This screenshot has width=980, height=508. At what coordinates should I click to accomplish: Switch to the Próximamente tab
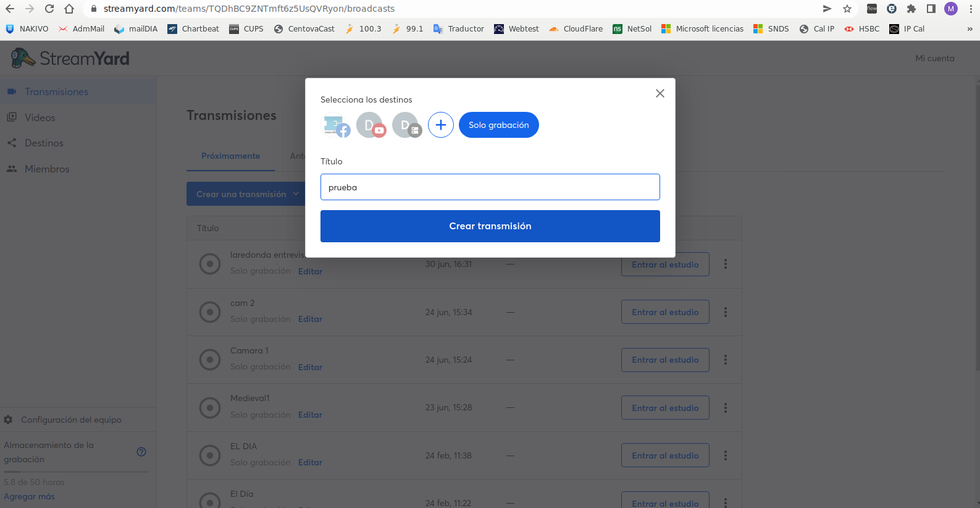click(x=230, y=156)
